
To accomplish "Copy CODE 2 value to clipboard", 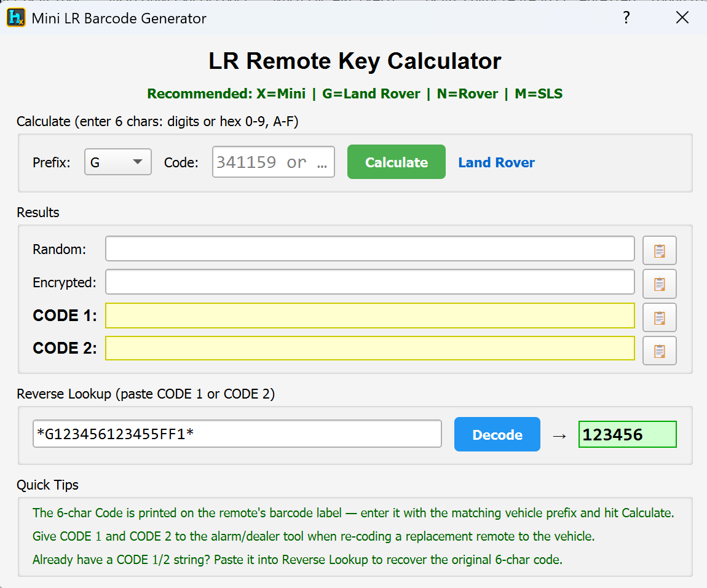I will click(659, 351).
